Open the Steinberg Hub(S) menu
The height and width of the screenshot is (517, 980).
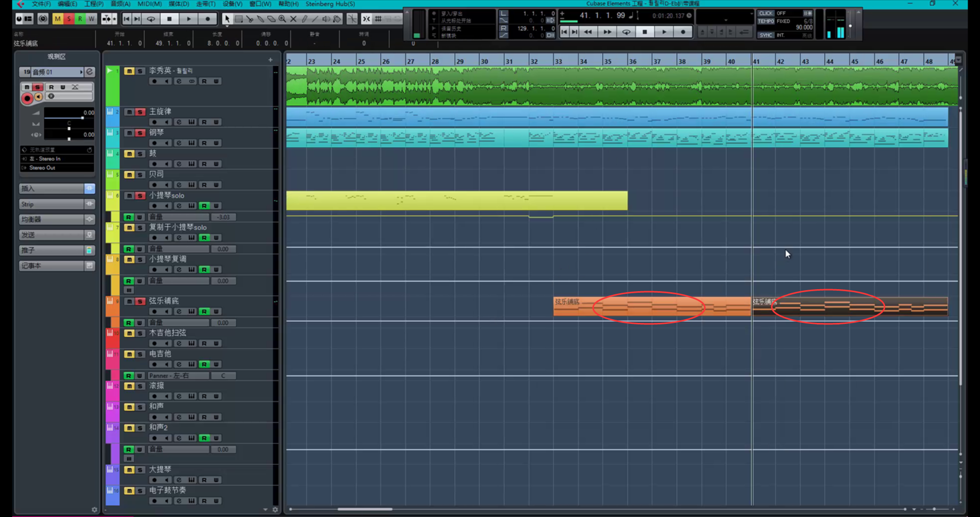[330, 4]
